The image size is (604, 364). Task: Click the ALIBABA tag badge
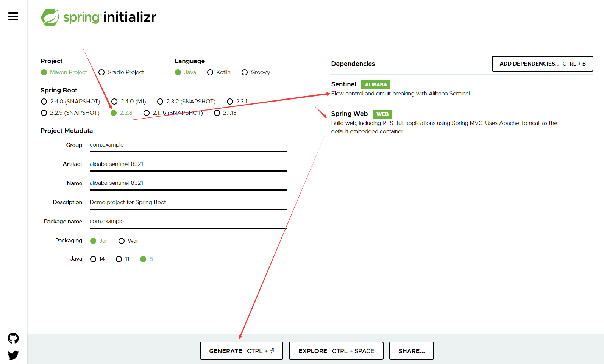376,85
